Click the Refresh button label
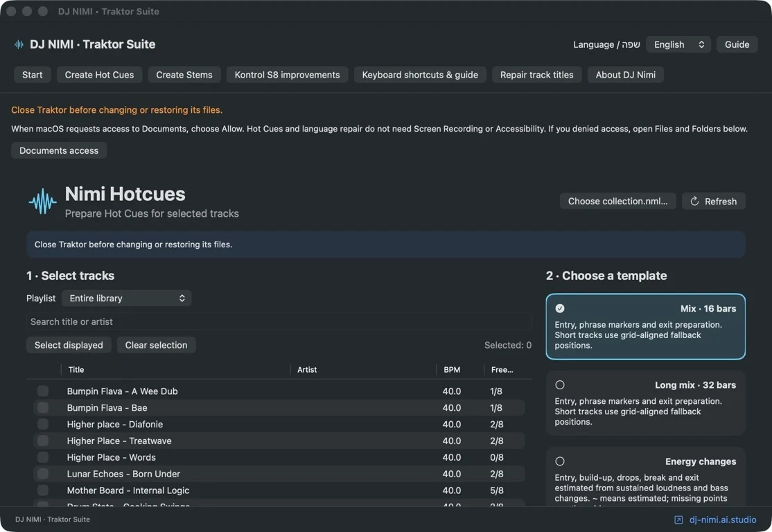This screenshot has width=772, height=532. click(x=720, y=202)
